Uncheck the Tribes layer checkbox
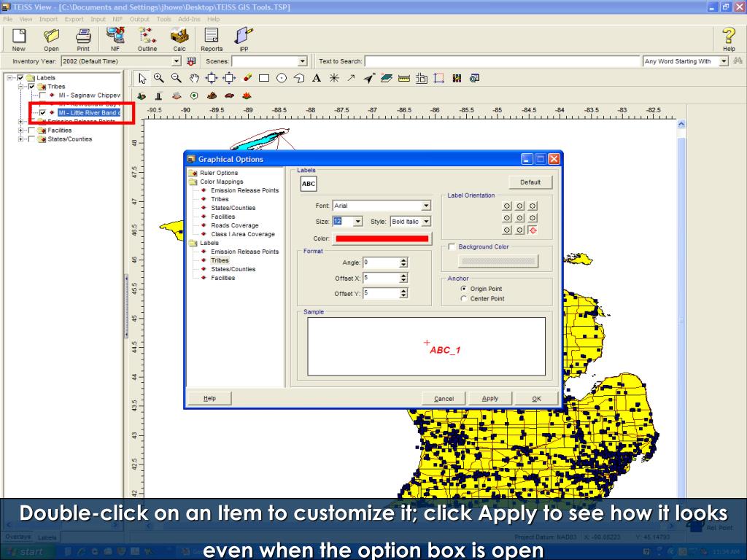The height and width of the screenshot is (560, 747). (x=31, y=87)
